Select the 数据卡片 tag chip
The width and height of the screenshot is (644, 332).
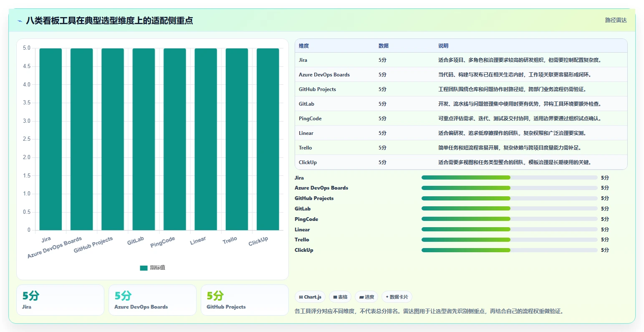397,297
